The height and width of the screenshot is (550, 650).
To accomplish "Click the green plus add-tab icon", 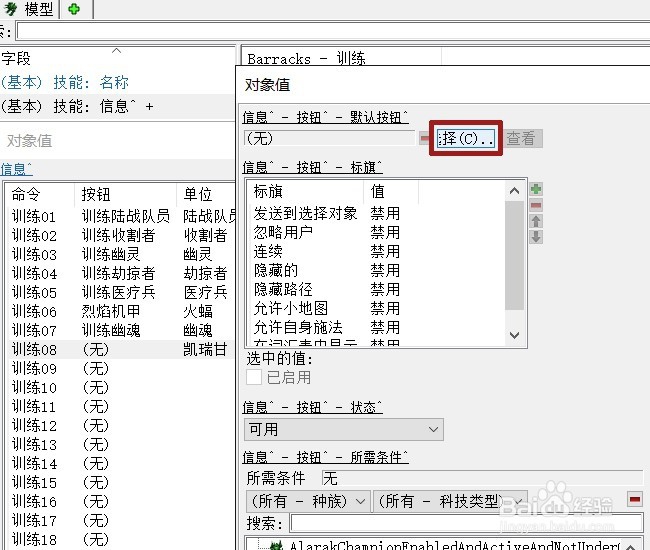I will 74,9.
